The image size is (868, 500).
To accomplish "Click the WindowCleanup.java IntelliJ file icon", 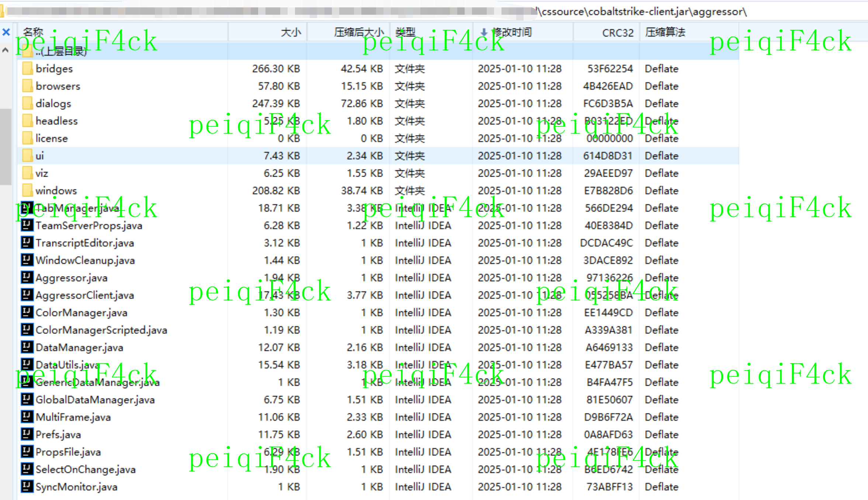I will tap(27, 260).
